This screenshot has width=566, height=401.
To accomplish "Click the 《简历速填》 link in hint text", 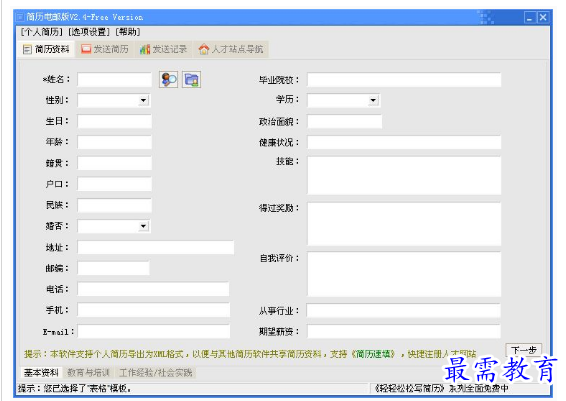I will pos(374,354).
